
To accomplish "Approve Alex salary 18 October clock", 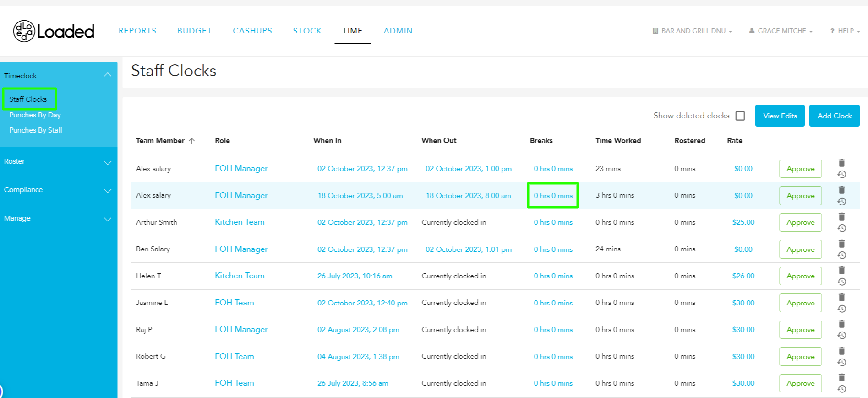I will (x=800, y=196).
